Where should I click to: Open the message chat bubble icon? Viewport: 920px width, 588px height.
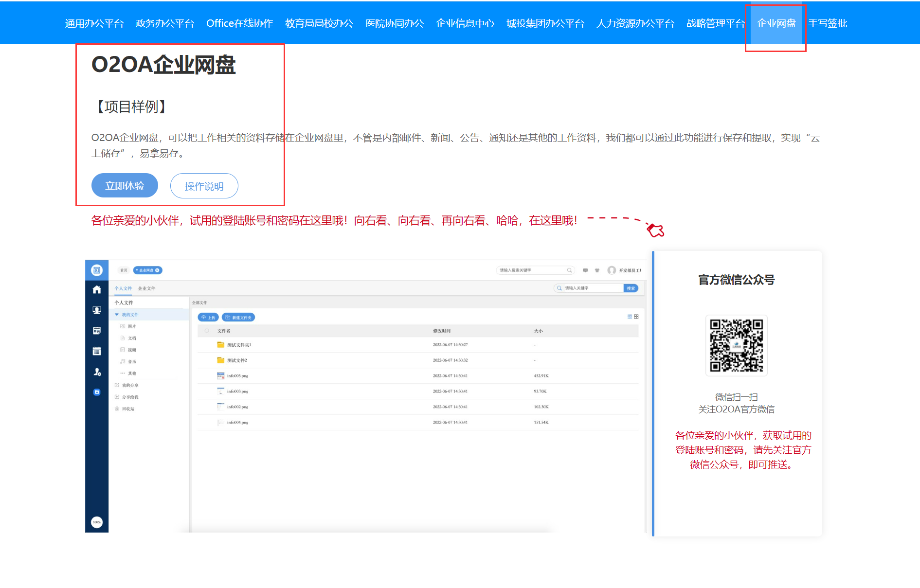(x=585, y=270)
